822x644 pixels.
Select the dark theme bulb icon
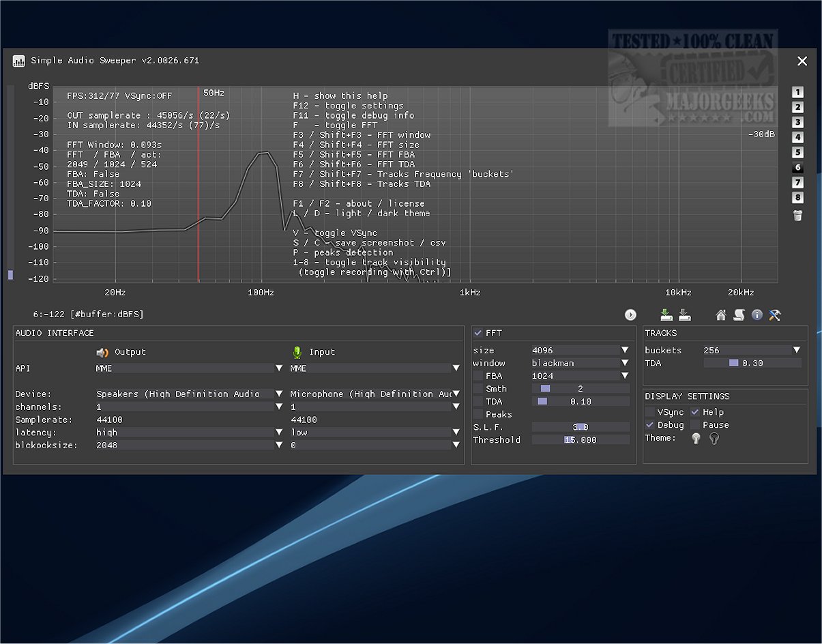(x=714, y=439)
